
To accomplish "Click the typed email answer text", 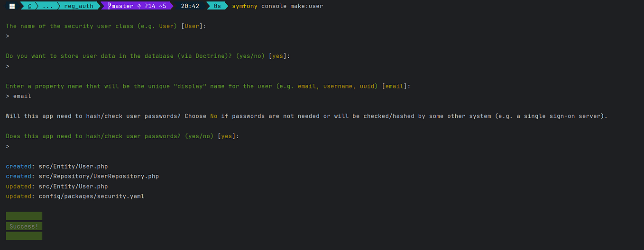I will click(x=22, y=96).
